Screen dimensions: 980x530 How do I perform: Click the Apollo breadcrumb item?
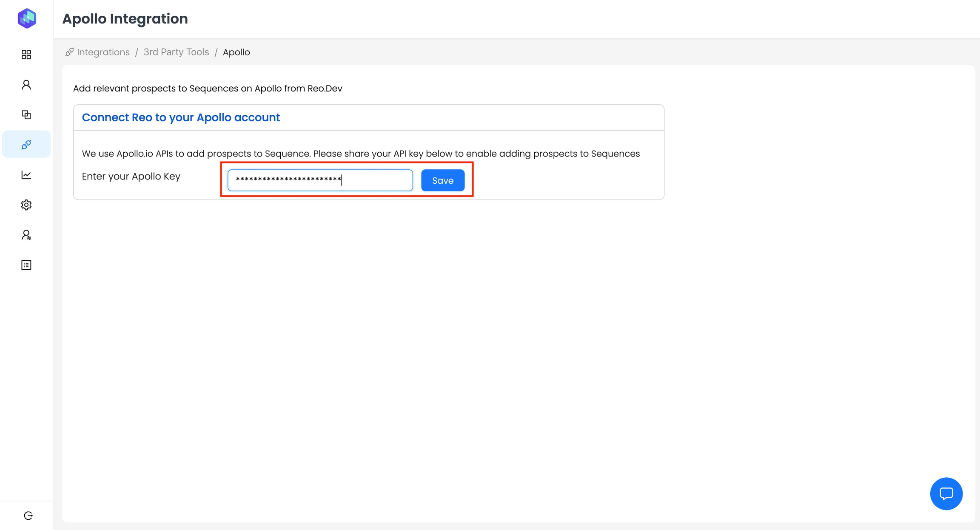tap(236, 52)
